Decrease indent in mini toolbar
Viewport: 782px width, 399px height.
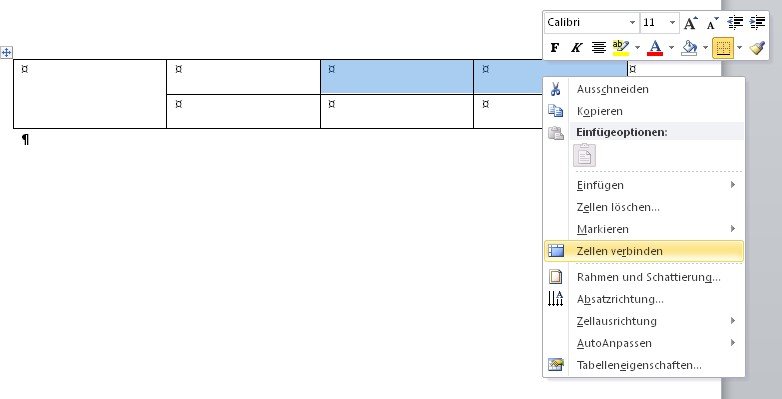tap(735, 22)
